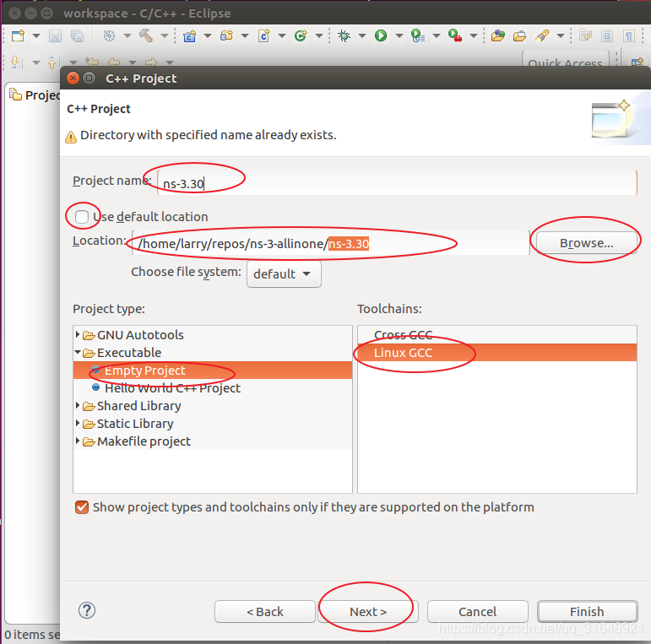
Task: Click the New wizard icon in Eclipse toolbar
Action: (18, 35)
